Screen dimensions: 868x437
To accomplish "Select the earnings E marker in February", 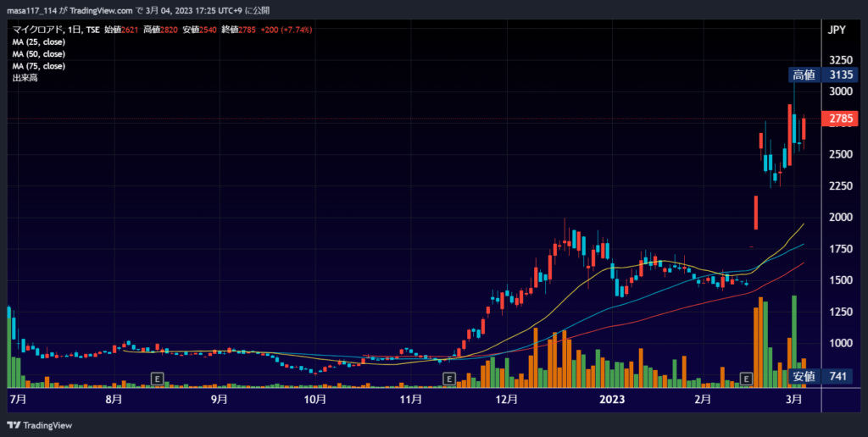I will click(747, 379).
